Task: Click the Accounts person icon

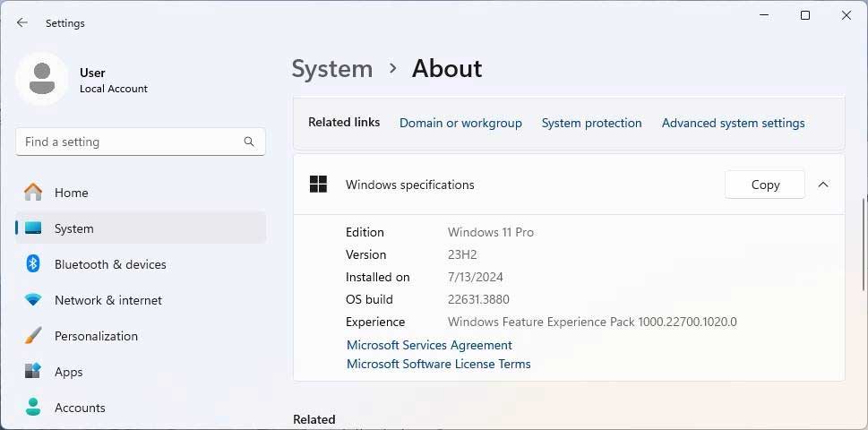Action: tap(33, 408)
